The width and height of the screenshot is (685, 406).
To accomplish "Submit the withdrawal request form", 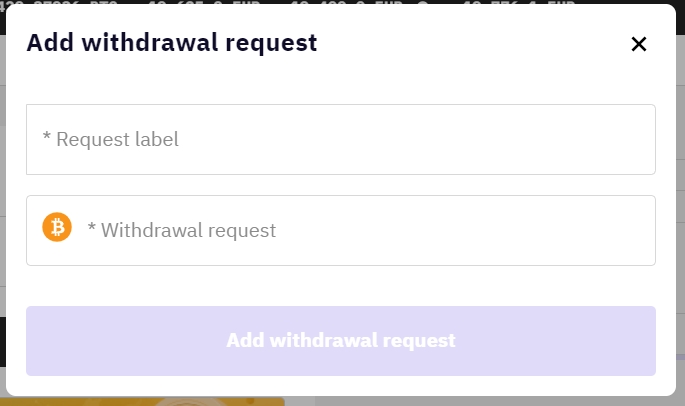I will [x=340, y=340].
